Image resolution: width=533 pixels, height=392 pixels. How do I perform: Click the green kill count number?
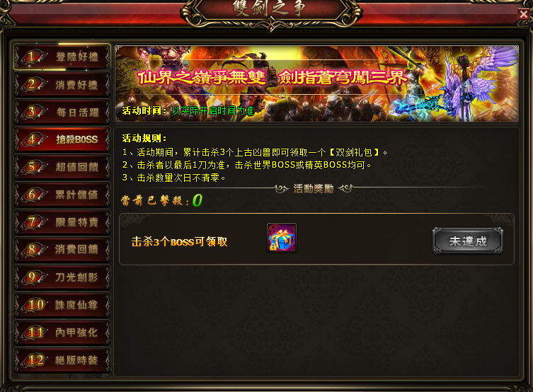[x=197, y=200]
